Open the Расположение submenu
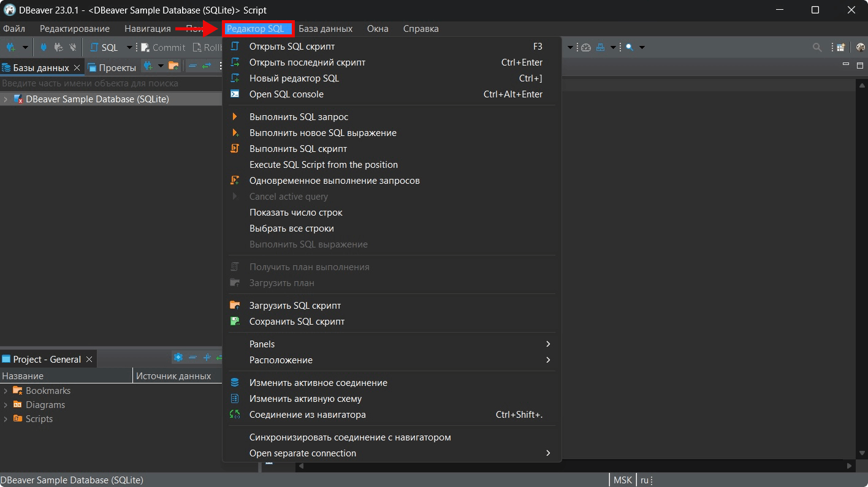The height and width of the screenshot is (487, 868). (392, 360)
